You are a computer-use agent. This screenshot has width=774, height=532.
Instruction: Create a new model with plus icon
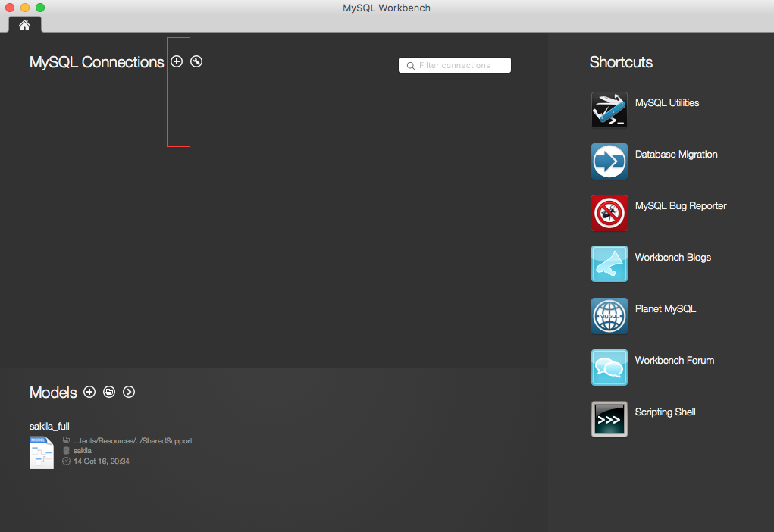click(89, 392)
